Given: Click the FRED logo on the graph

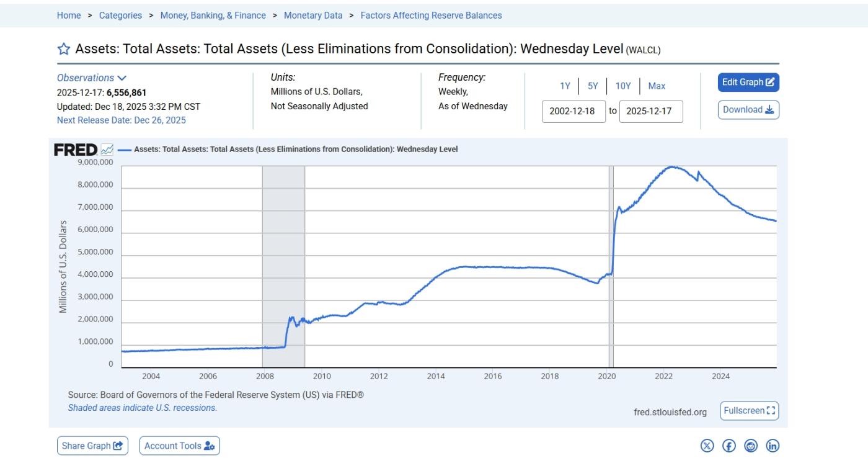Looking at the screenshot, I should (x=76, y=150).
